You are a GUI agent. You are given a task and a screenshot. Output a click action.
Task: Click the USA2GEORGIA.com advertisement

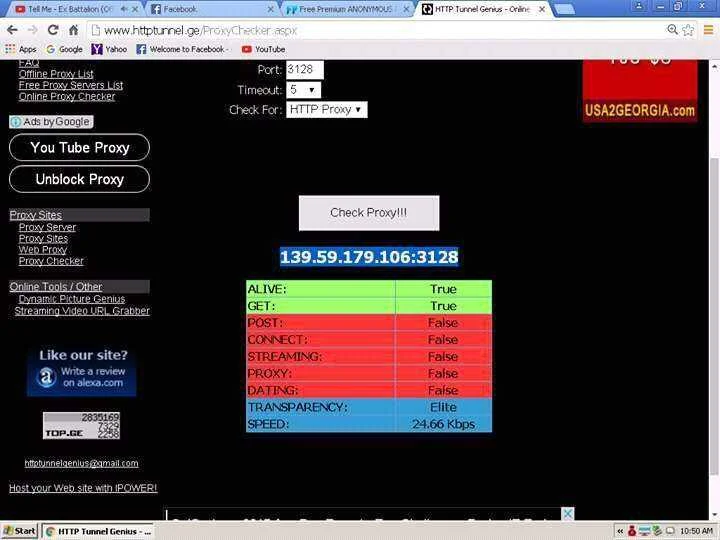coord(640,91)
